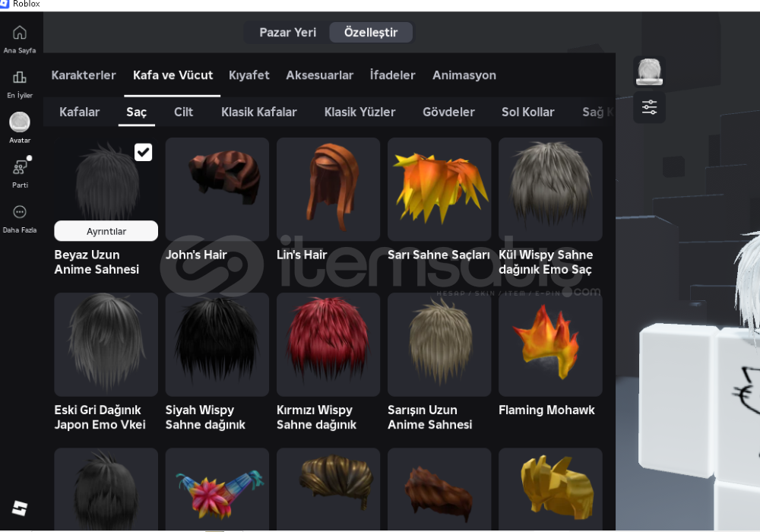The image size is (760, 532).
Task: Equip Kırmızı Wispy Sahne dağınık hair
Action: click(x=328, y=344)
